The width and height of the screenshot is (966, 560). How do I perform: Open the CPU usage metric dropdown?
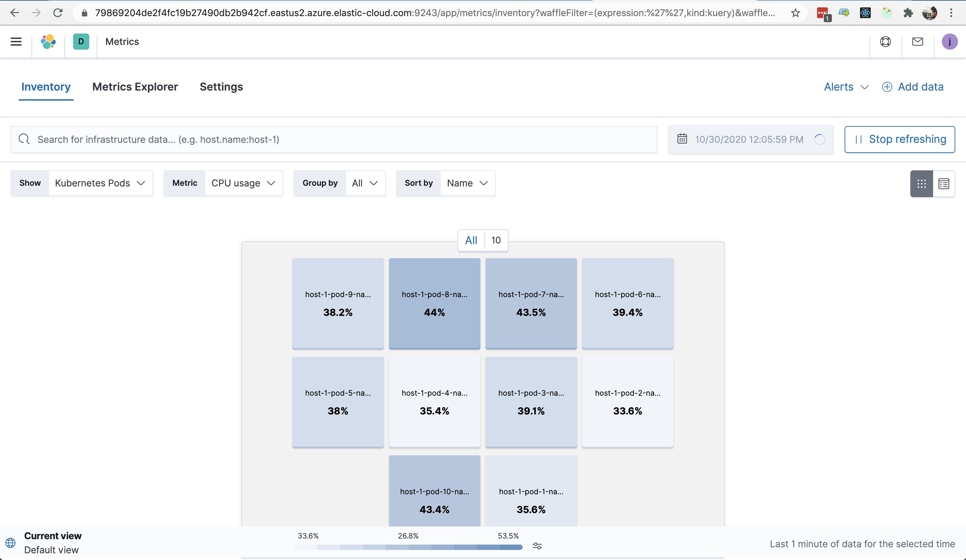coord(243,183)
